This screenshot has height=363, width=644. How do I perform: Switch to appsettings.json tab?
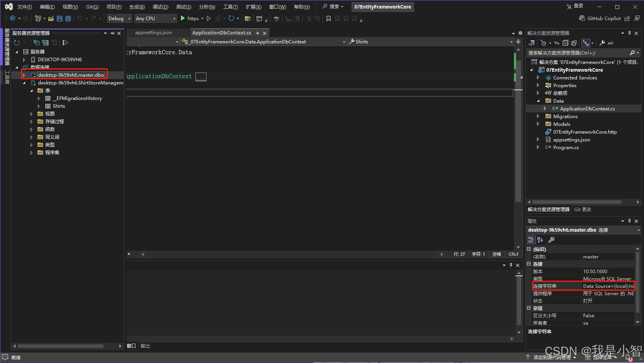[153, 33]
